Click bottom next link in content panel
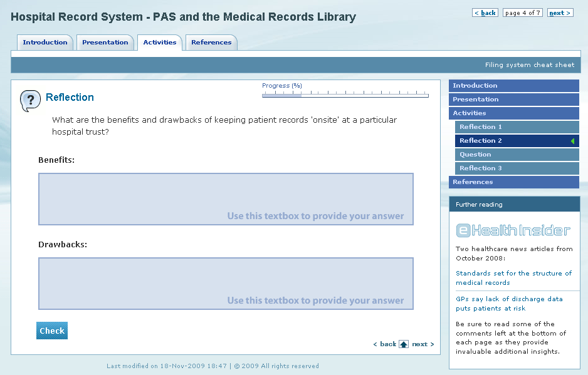 click(x=423, y=344)
